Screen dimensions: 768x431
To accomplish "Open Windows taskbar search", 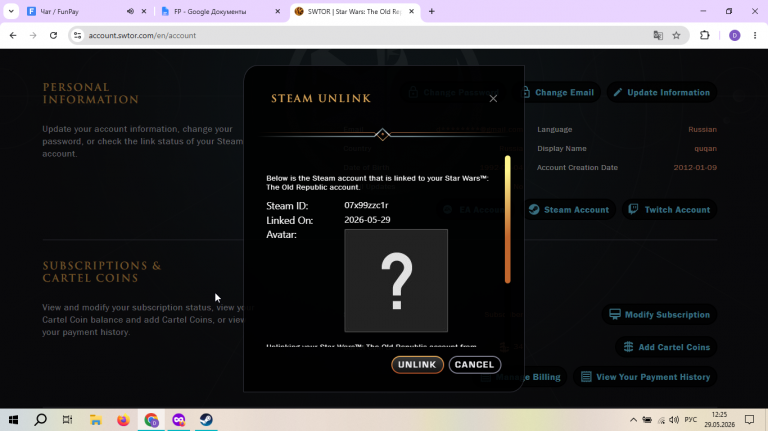I will pos(41,420).
